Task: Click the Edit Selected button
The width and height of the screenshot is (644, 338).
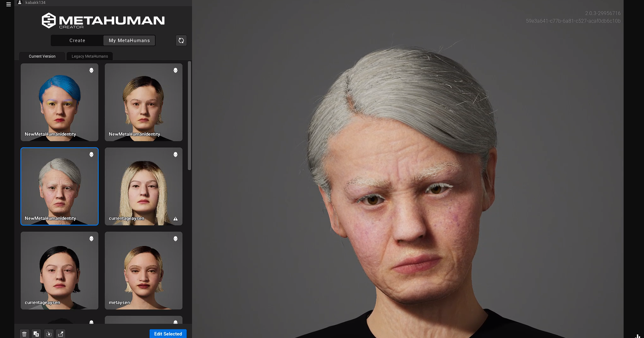Action: click(168, 334)
